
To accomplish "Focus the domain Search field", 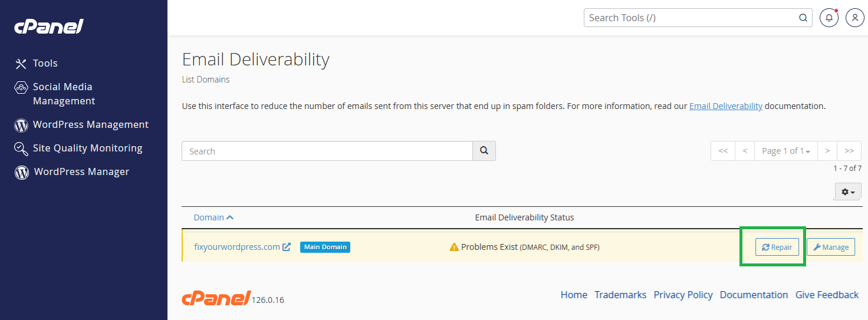I will click(x=327, y=151).
